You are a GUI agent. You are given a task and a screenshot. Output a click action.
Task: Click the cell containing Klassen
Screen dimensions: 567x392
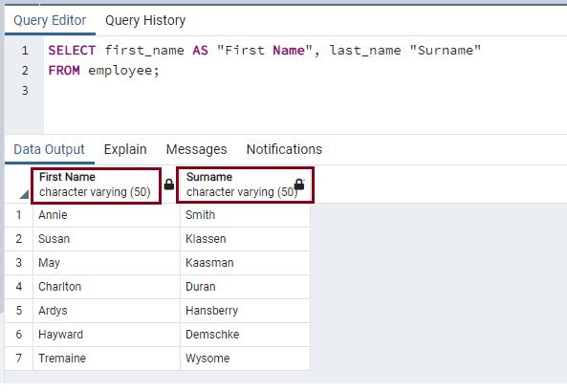click(x=245, y=239)
